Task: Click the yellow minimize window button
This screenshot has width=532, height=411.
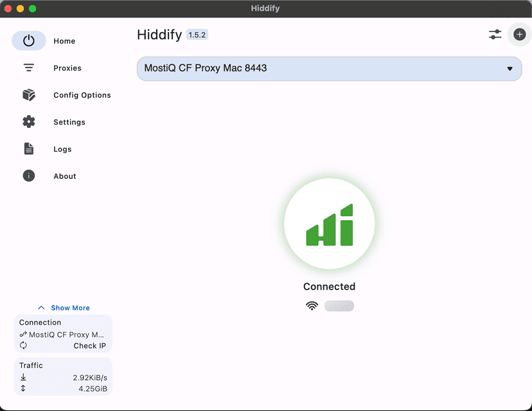Action: (x=21, y=8)
